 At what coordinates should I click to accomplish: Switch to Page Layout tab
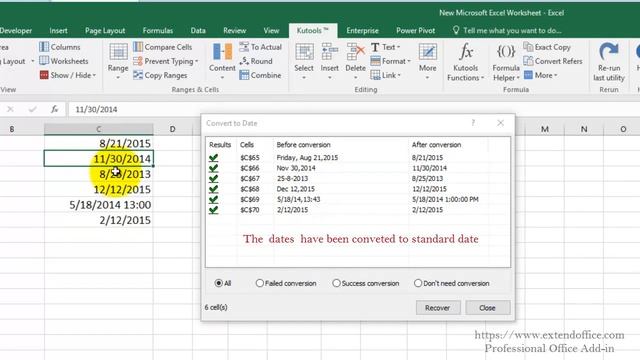(105, 31)
